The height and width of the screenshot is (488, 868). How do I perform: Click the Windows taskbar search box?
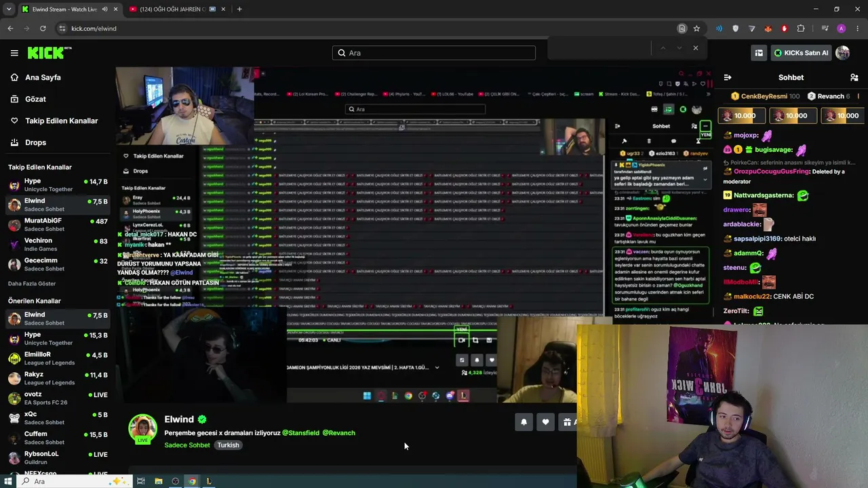pyautogui.click(x=75, y=481)
